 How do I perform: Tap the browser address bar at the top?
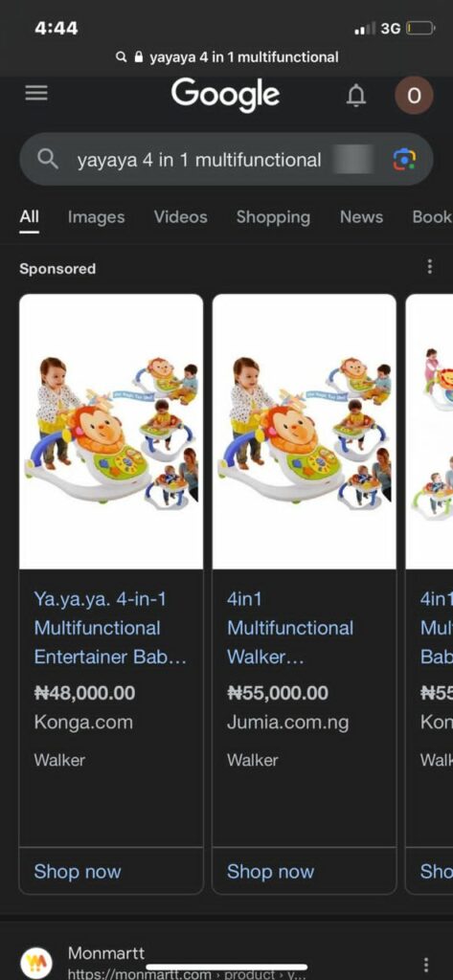point(226,57)
